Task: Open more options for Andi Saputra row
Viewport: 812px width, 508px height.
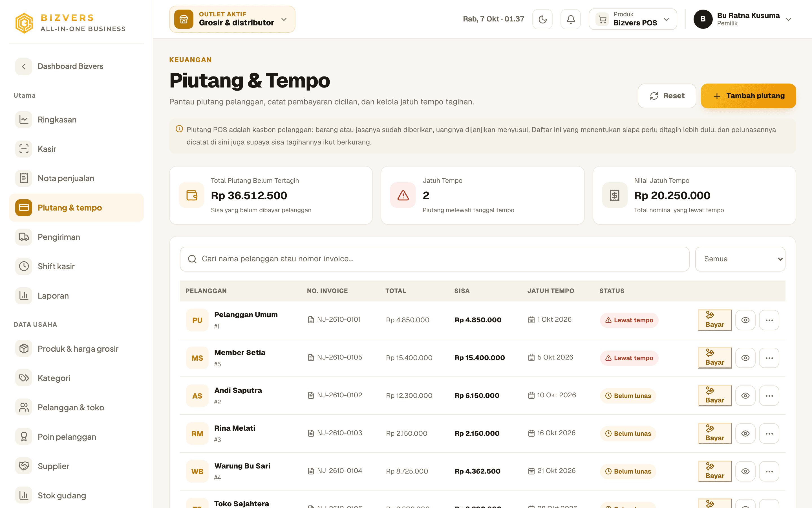Action: (x=769, y=395)
